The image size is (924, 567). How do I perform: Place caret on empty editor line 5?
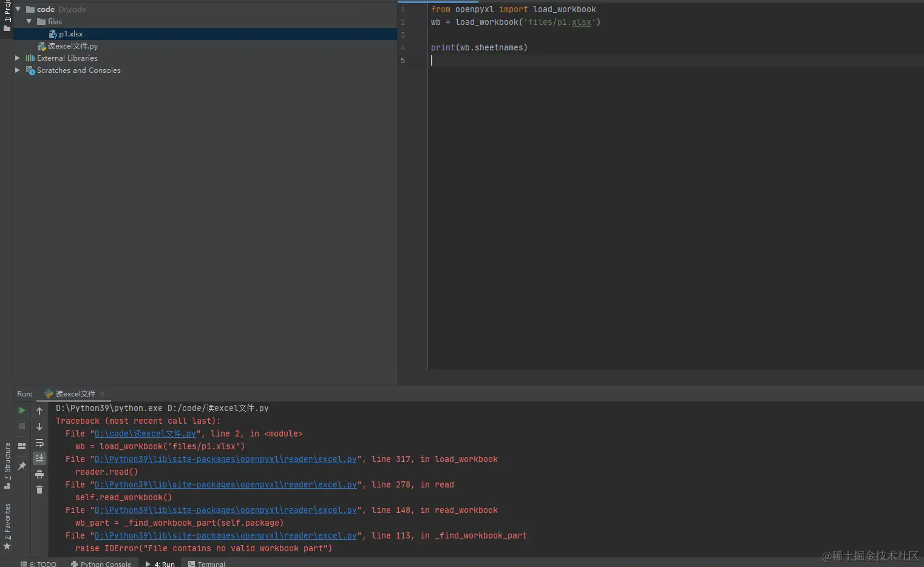tap(676, 60)
